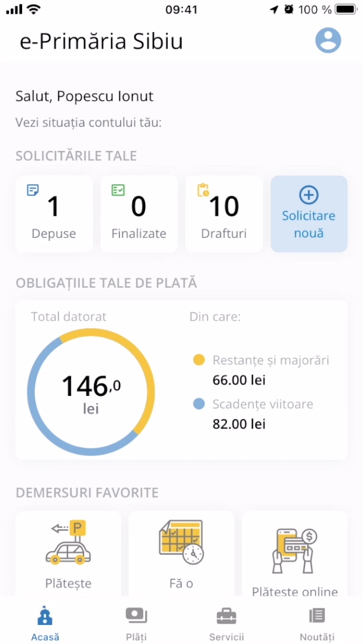
Task: Tap the total owed donut chart
Action: click(91, 392)
